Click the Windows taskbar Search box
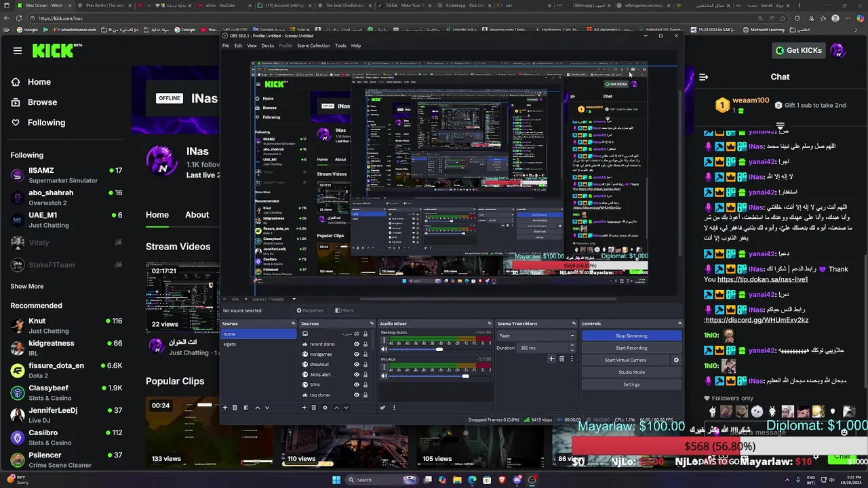The height and width of the screenshot is (488, 868). point(382,480)
